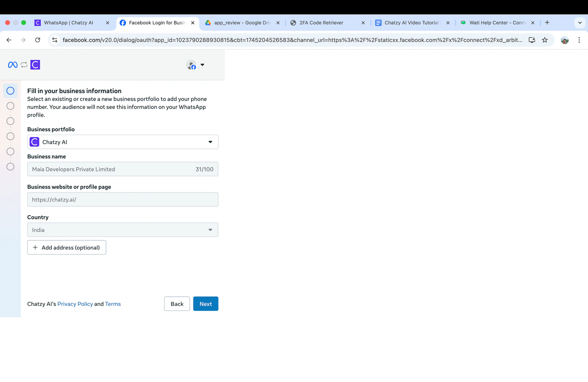Close the 2FA Code Retriever tab
This screenshot has width=588, height=382.
click(x=363, y=23)
